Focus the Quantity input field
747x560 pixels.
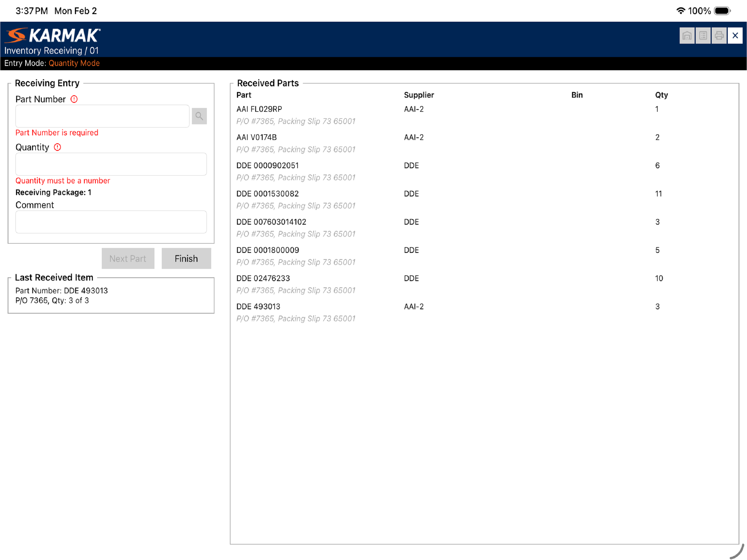pyautogui.click(x=111, y=164)
